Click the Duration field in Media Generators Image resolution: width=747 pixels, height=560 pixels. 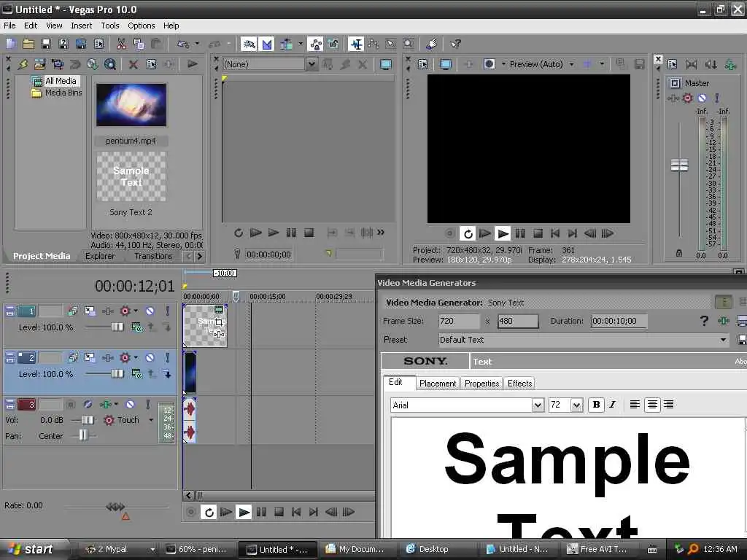pos(619,322)
